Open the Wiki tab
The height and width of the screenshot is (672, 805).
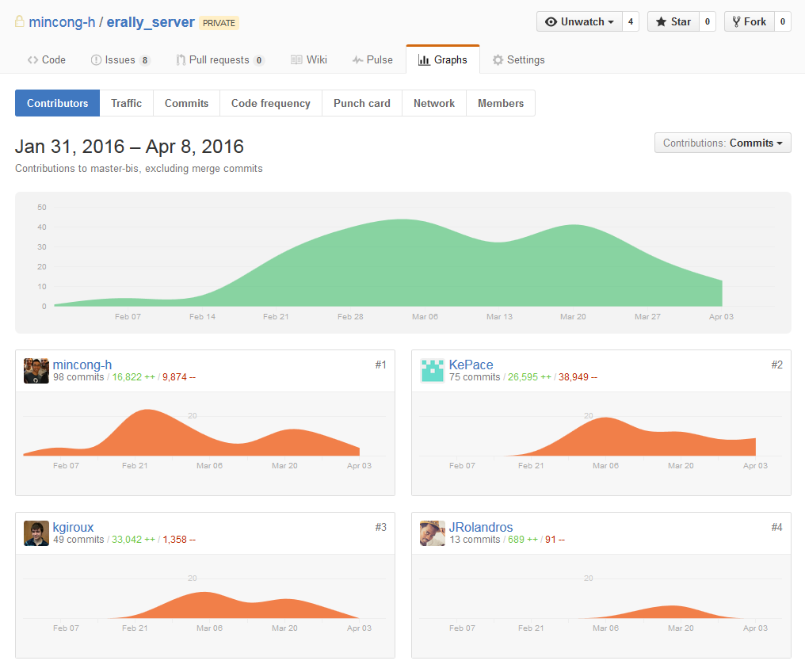[309, 60]
